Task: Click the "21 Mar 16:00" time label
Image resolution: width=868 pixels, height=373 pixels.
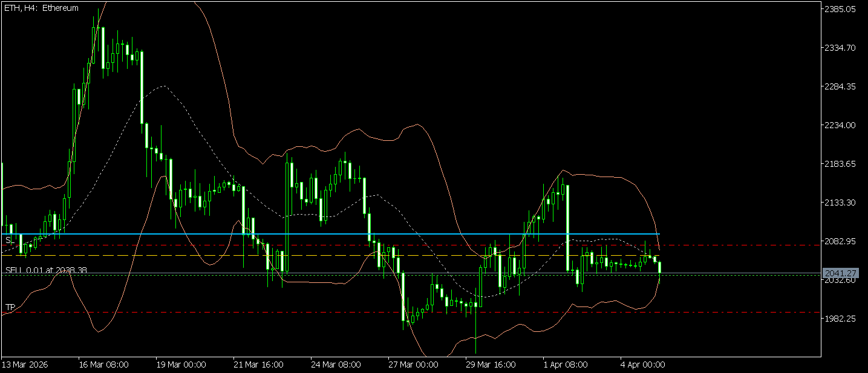Action: [258, 365]
